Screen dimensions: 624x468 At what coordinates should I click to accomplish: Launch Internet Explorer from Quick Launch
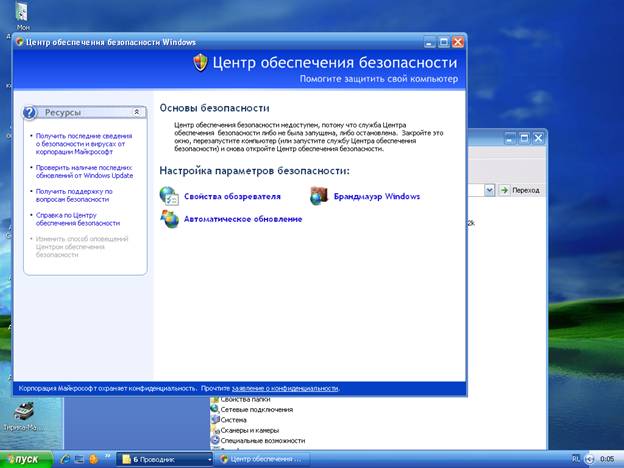click(x=65, y=459)
